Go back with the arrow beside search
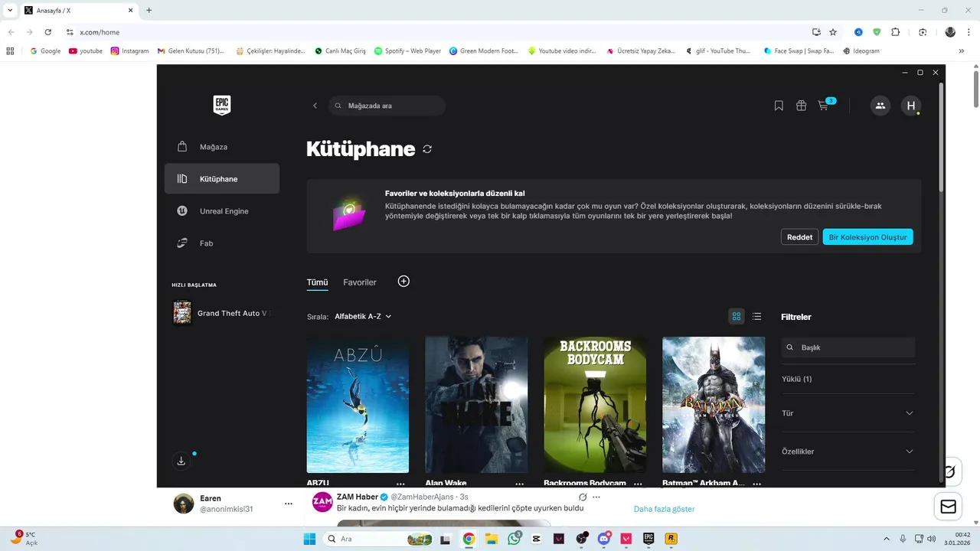The height and width of the screenshot is (551, 980). click(315, 106)
